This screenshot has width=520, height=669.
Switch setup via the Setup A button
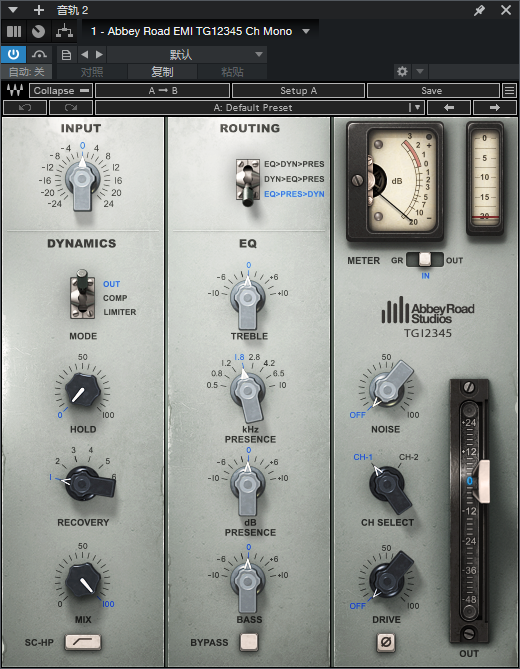click(x=298, y=90)
